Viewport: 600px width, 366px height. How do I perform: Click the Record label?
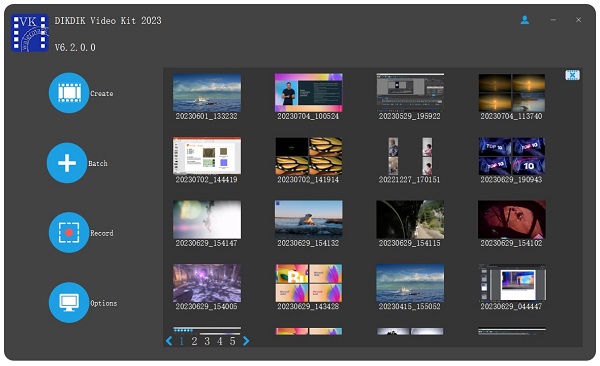point(102,233)
